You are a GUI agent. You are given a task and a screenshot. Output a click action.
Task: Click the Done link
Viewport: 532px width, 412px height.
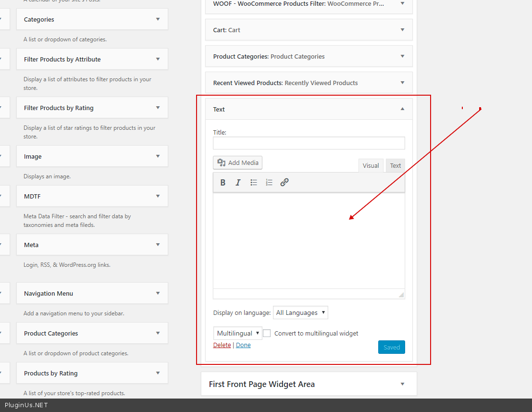tap(243, 345)
